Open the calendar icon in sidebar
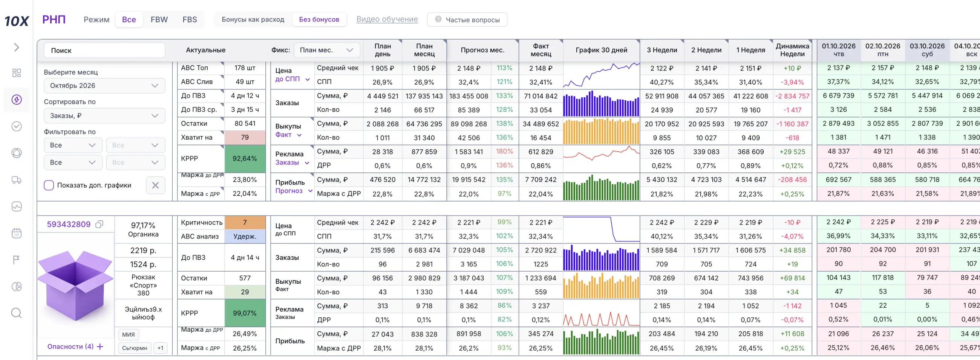Viewport: 980px width, 360px height. click(x=16, y=233)
